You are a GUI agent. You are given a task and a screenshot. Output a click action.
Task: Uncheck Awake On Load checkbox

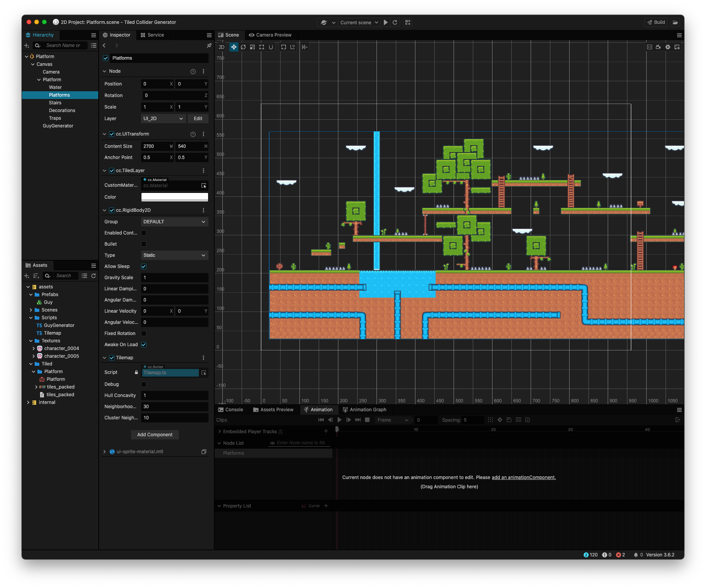(x=144, y=345)
